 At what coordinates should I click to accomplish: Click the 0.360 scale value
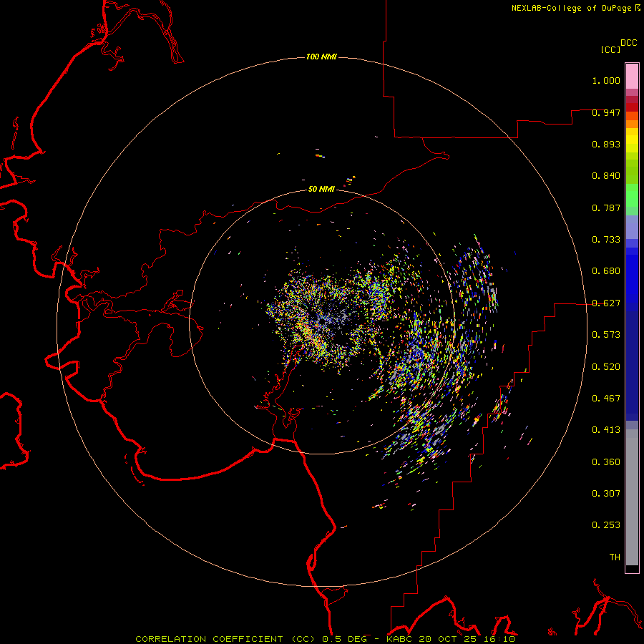click(606, 462)
